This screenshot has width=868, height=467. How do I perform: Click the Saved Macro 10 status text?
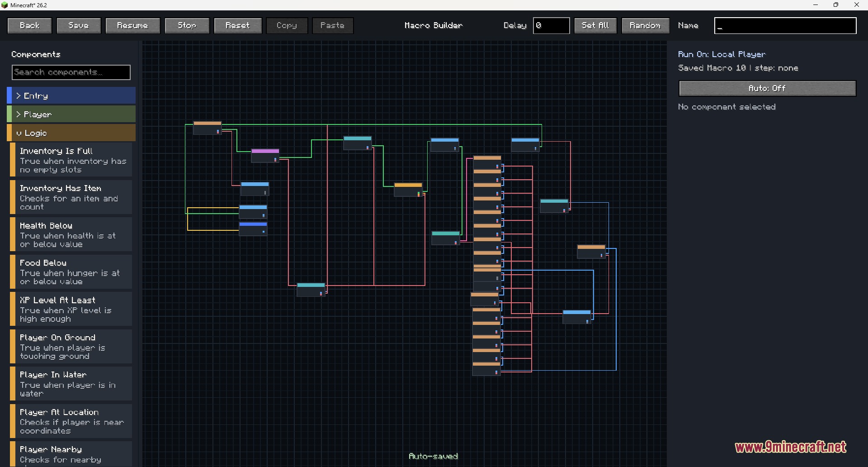point(738,68)
